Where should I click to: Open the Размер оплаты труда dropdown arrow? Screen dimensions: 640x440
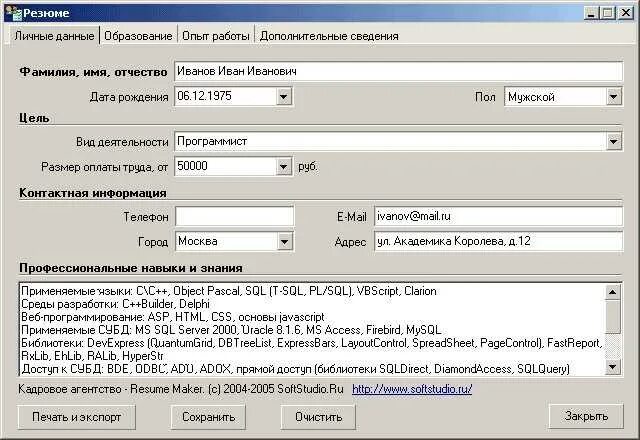pyautogui.click(x=283, y=167)
